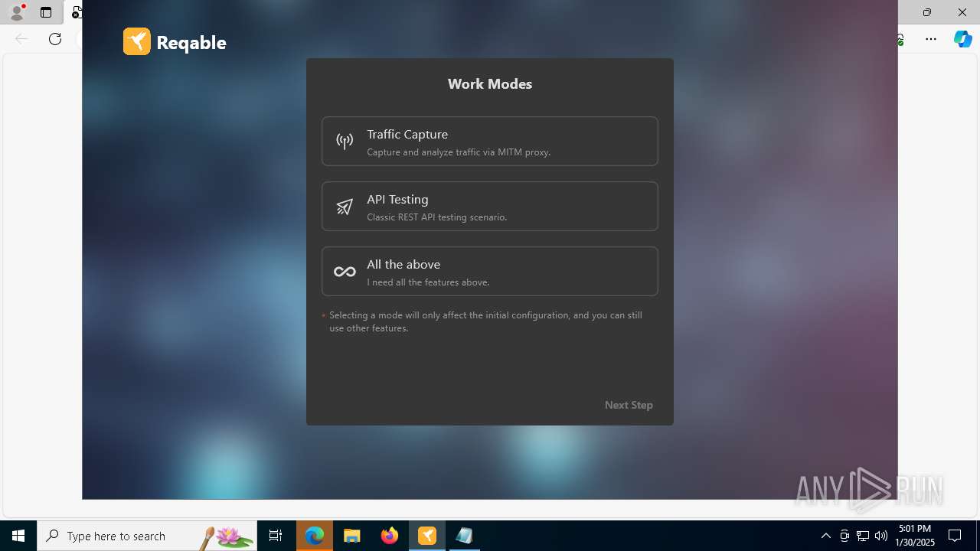Open Edge Settings and more menu
980x551 pixels.
tap(931, 39)
